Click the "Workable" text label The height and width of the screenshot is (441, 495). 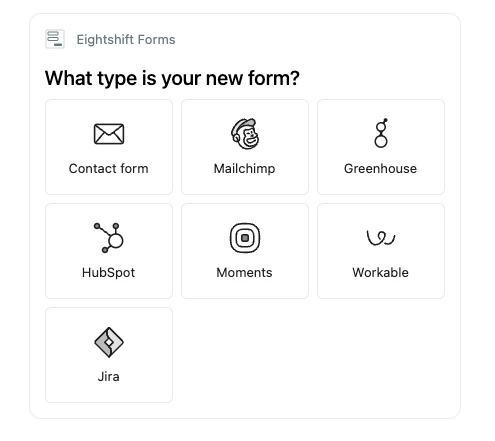click(x=381, y=273)
